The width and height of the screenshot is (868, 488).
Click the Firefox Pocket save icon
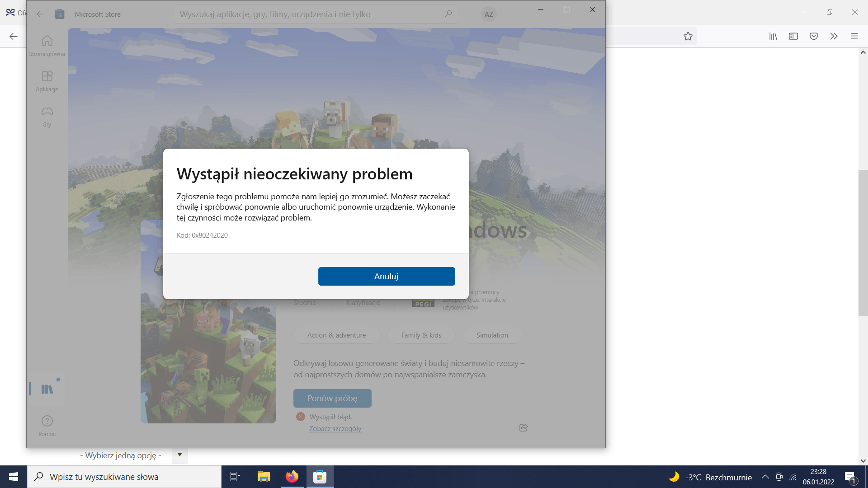[x=814, y=36]
